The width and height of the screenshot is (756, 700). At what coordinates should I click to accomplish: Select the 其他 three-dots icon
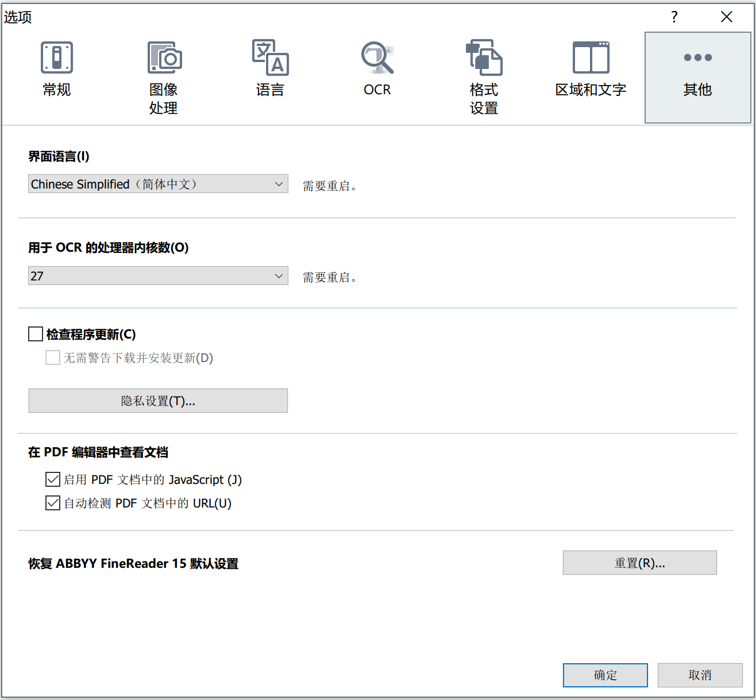[x=698, y=57]
